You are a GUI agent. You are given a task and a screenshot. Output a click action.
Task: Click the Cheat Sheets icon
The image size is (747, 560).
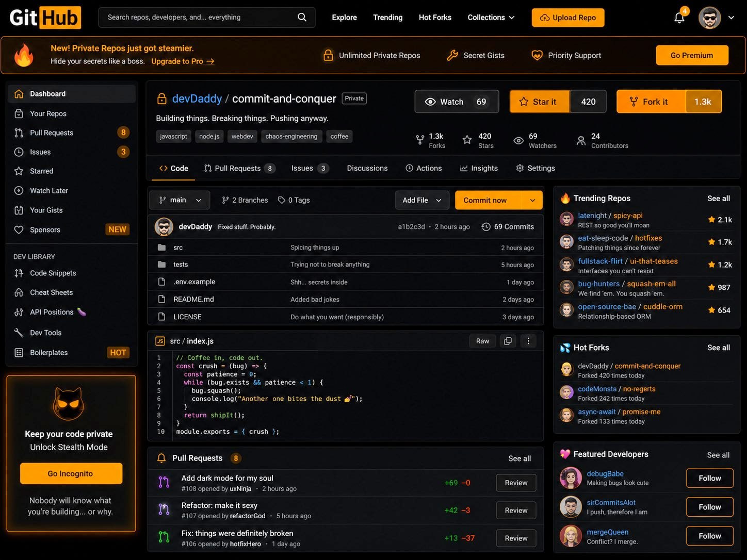(19, 292)
